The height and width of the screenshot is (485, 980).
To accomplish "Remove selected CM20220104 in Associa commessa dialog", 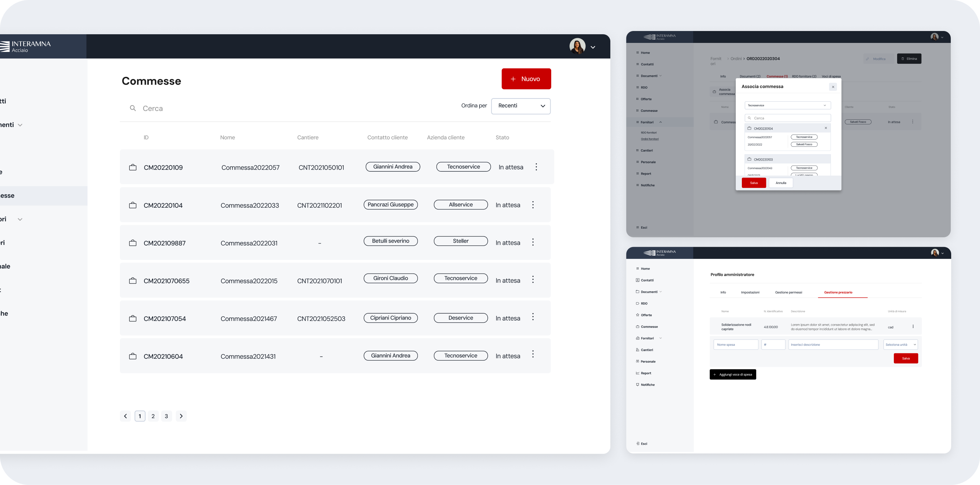I will [x=826, y=128].
